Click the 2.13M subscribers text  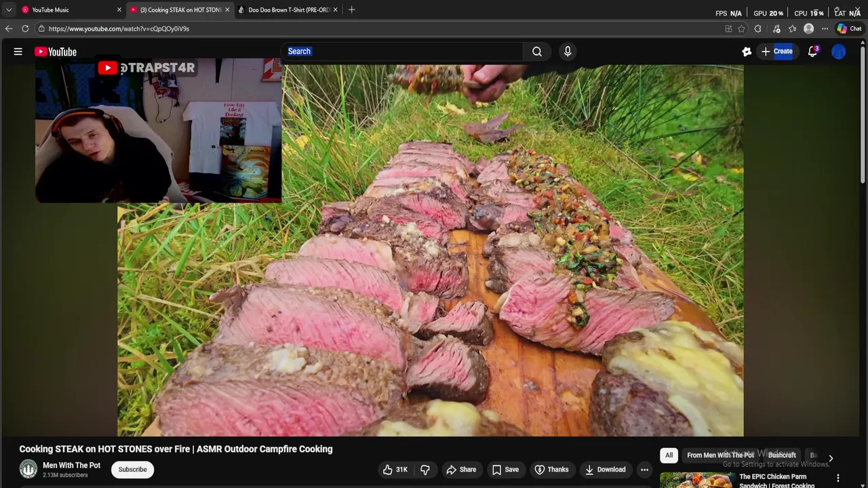click(x=65, y=475)
